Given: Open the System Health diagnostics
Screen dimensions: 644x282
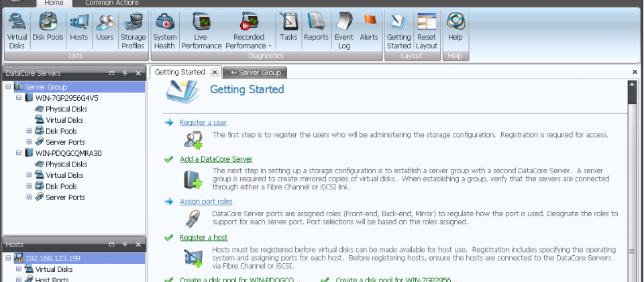Looking at the screenshot, I should pyautogui.click(x=165, y=31).
